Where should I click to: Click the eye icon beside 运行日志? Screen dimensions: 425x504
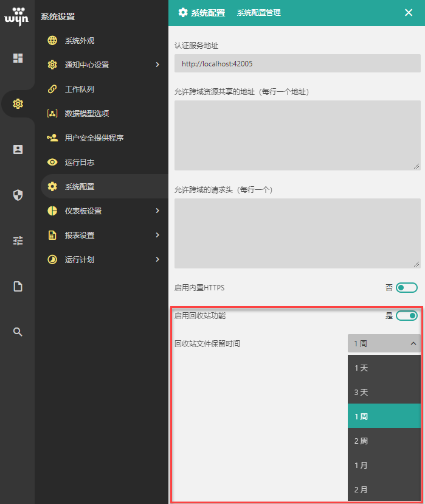(x=52, y=163)
